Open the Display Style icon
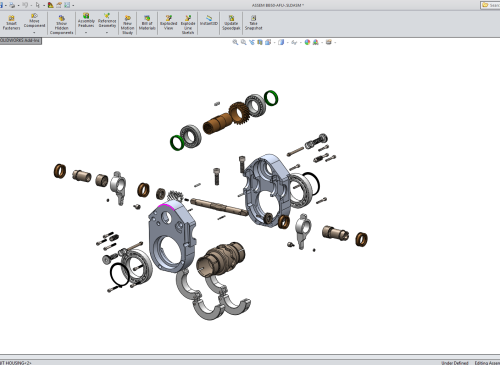This screenshot has height=365, width=500. (x=281, y=42)
